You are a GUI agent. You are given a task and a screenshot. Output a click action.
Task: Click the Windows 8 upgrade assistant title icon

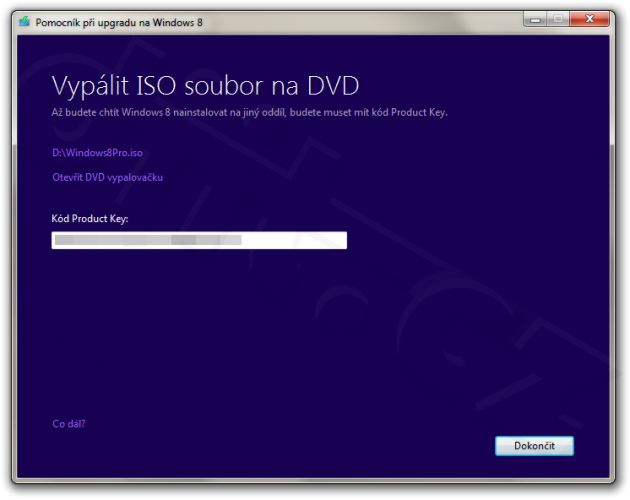(25, 21)
